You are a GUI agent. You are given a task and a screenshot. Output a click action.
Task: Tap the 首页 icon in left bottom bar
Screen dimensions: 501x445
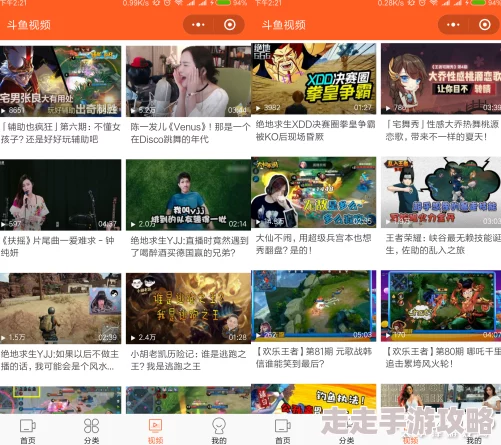pos(28,426)
